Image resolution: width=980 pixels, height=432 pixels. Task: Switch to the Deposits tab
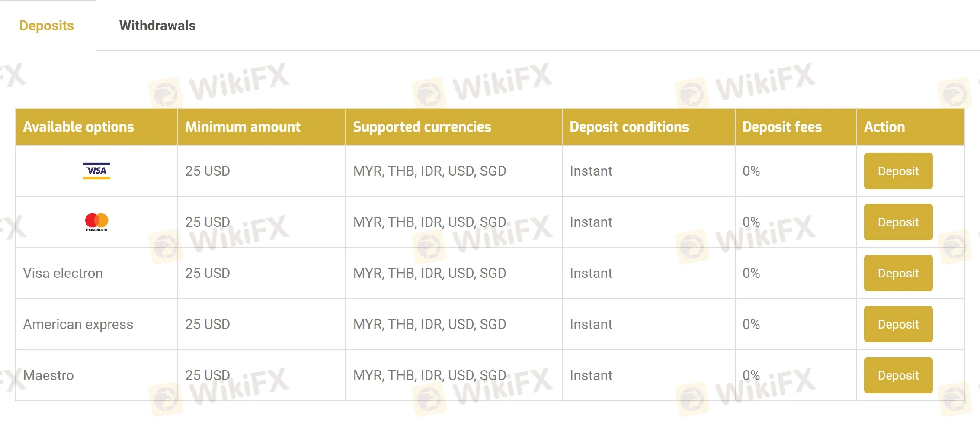[47, 26]
